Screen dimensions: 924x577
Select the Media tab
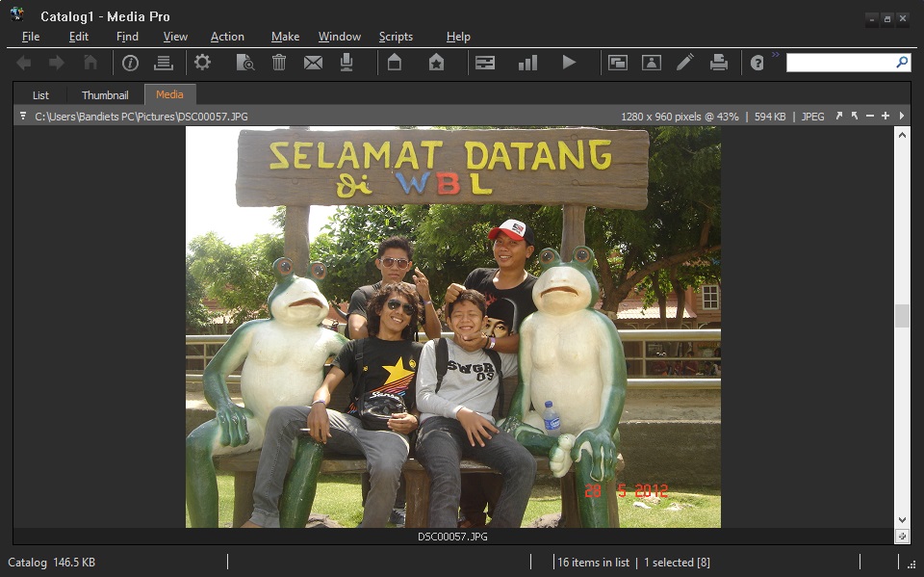(x=169, y=94)
